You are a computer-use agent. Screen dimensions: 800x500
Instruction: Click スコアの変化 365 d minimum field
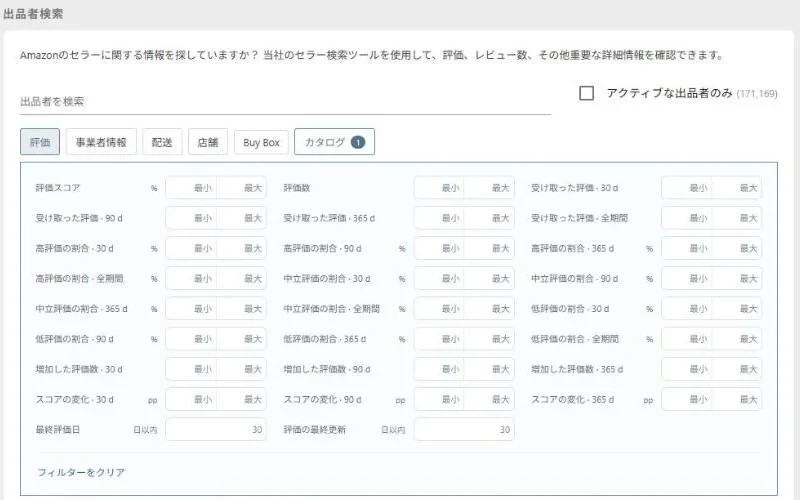point(687,399)
